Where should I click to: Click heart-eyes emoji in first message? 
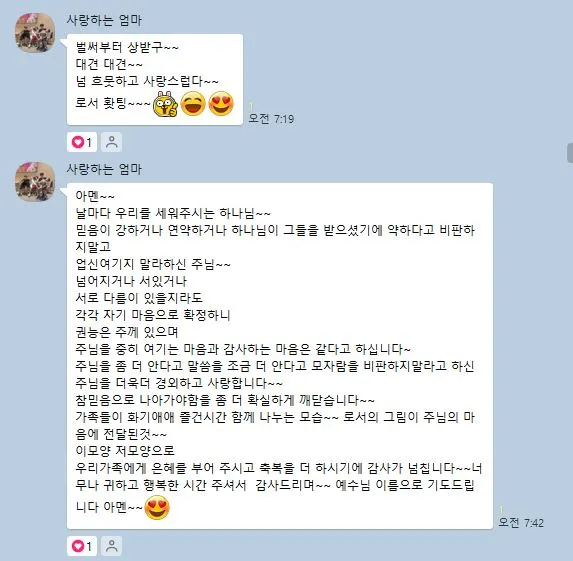click(221, 104)
